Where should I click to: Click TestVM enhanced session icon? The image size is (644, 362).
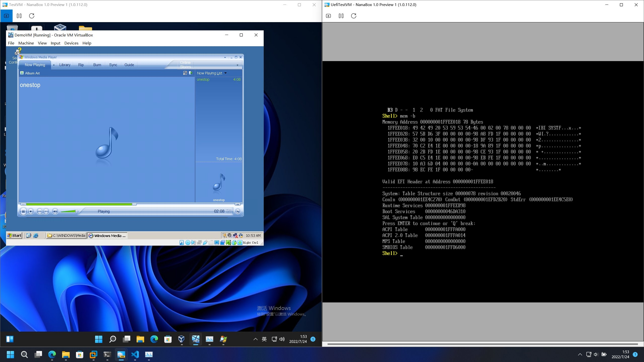(6, 16)
